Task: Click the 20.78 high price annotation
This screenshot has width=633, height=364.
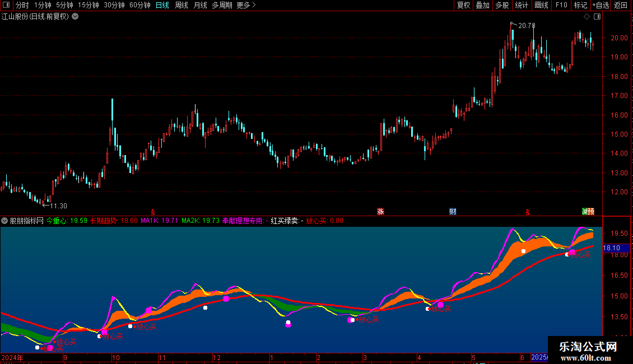Action: (527, 26)
